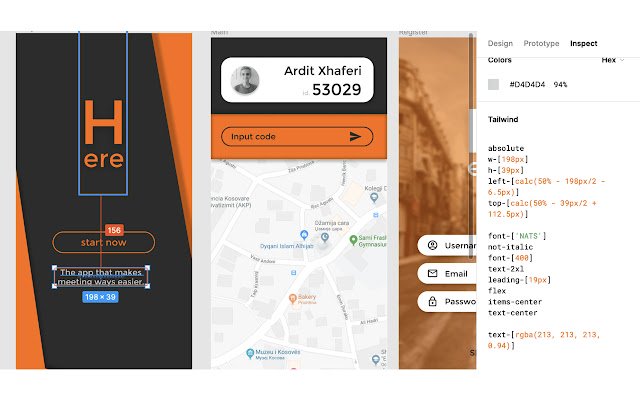Open the Hex color format dropdown

click(613, 60)
